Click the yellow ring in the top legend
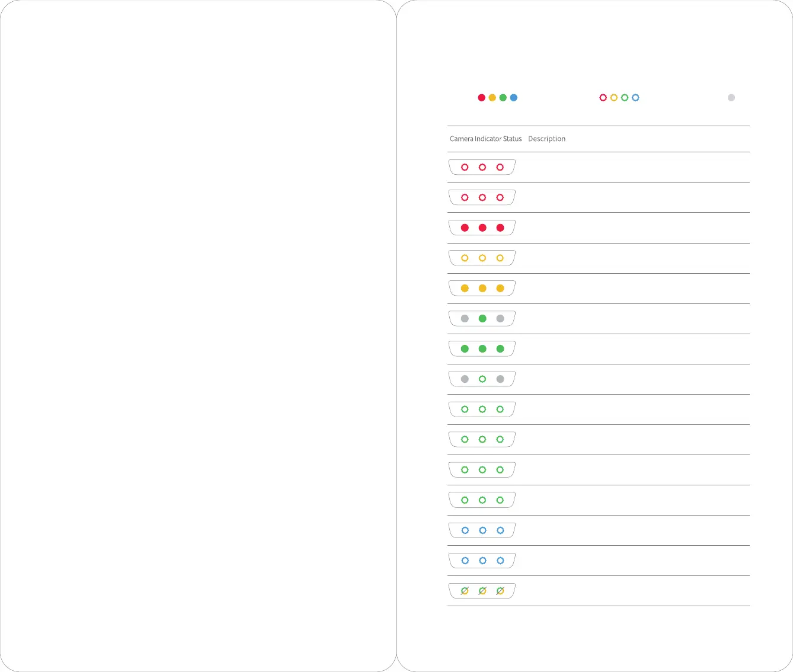 (x=613, y=98)
